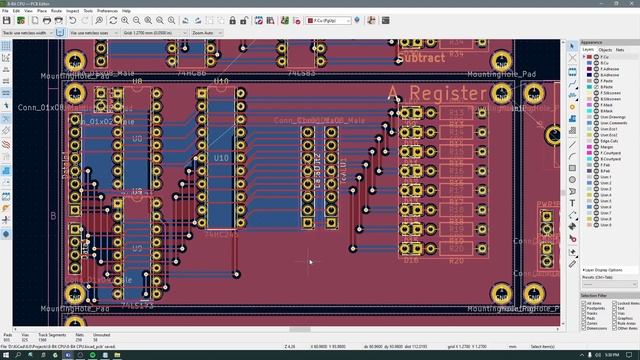
Task: Open Windows taskbar search
Action: (x=18, y=355)
